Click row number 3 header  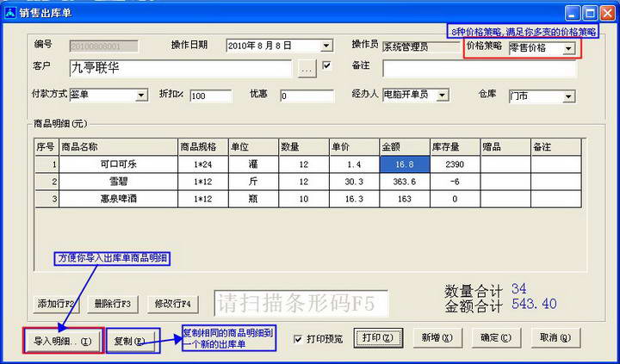click(46, 199)
